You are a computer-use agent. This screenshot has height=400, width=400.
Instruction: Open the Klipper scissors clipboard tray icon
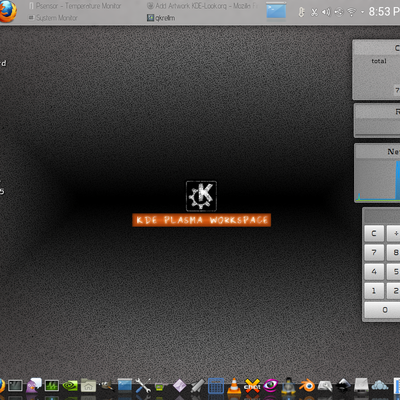pos(314,12)
